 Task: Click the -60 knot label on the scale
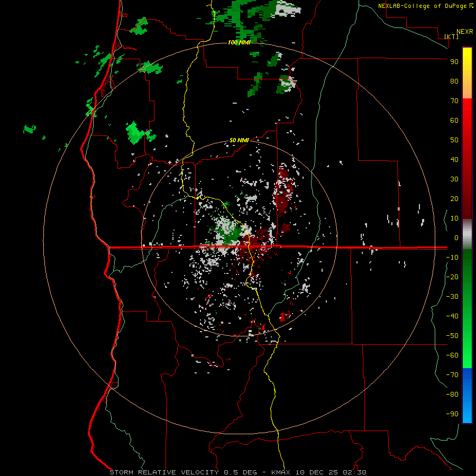coord(452,355)
